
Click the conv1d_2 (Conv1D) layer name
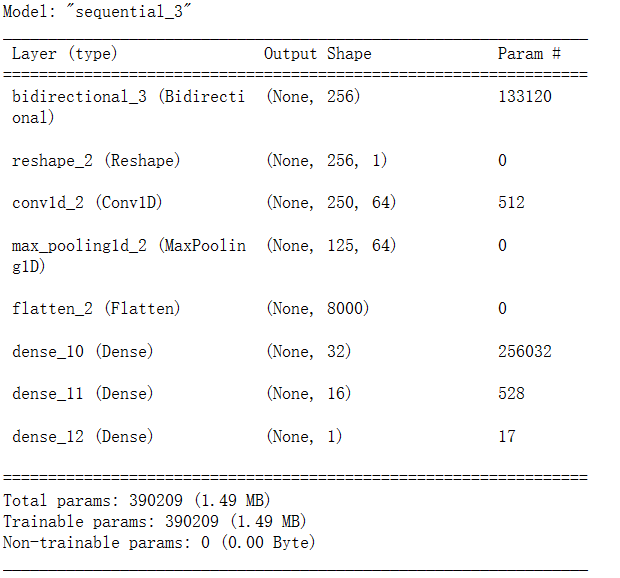[x=87, y=203]
